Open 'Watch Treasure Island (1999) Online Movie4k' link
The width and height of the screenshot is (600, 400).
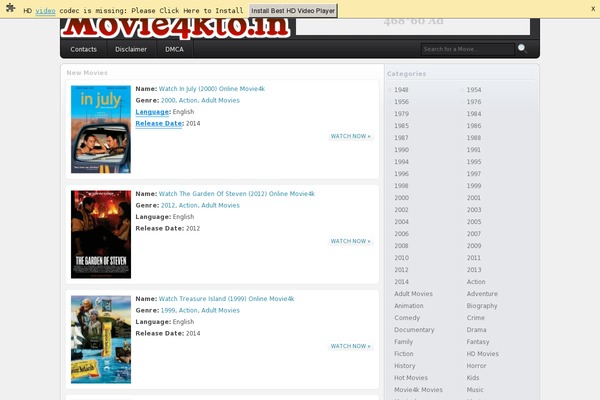click(x=227, y=299)
